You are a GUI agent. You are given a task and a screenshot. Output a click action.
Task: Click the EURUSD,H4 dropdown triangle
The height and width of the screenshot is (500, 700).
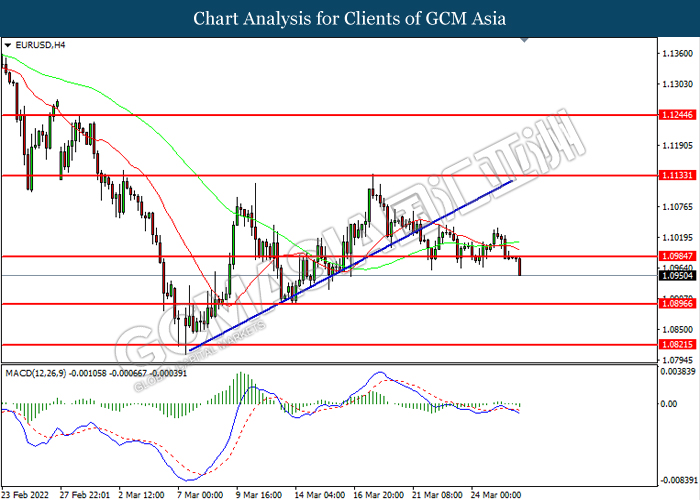tap(8, 45)
